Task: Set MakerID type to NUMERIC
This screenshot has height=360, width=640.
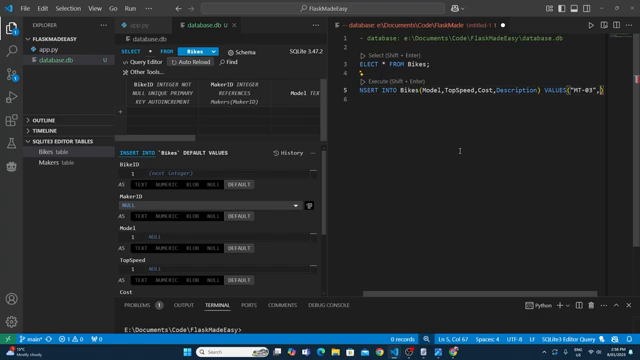Action: (167, 216)
